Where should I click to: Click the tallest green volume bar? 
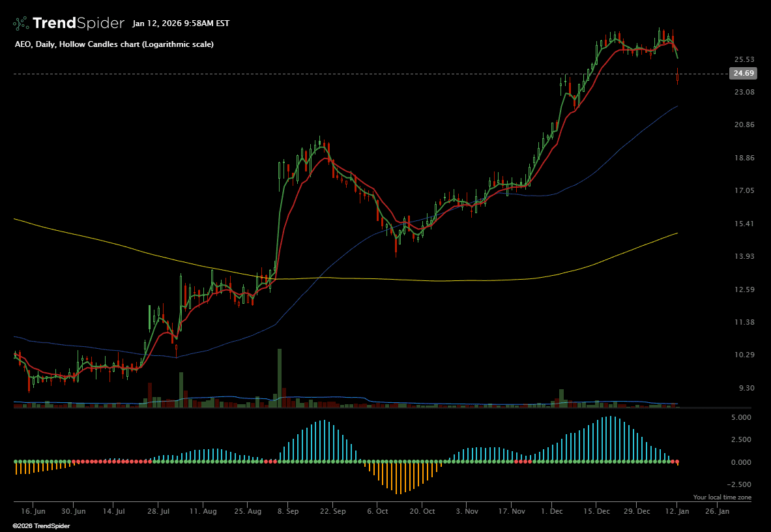(x=280, y=378)
